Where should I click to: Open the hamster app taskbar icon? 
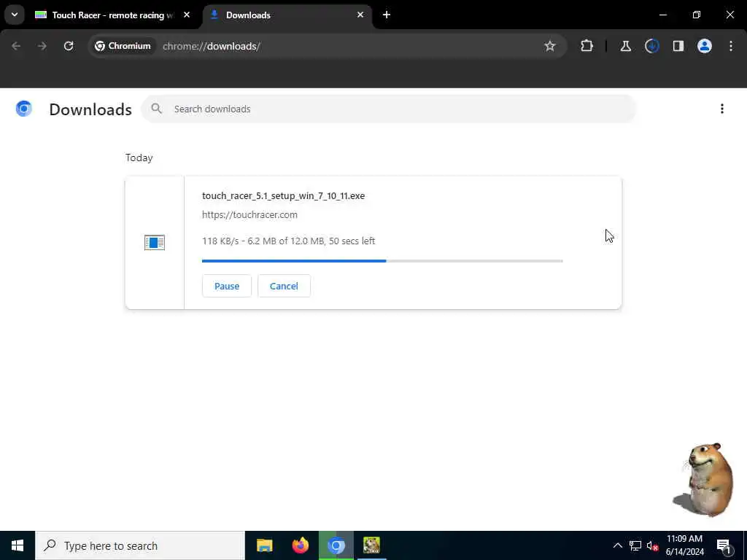(371, 545)
